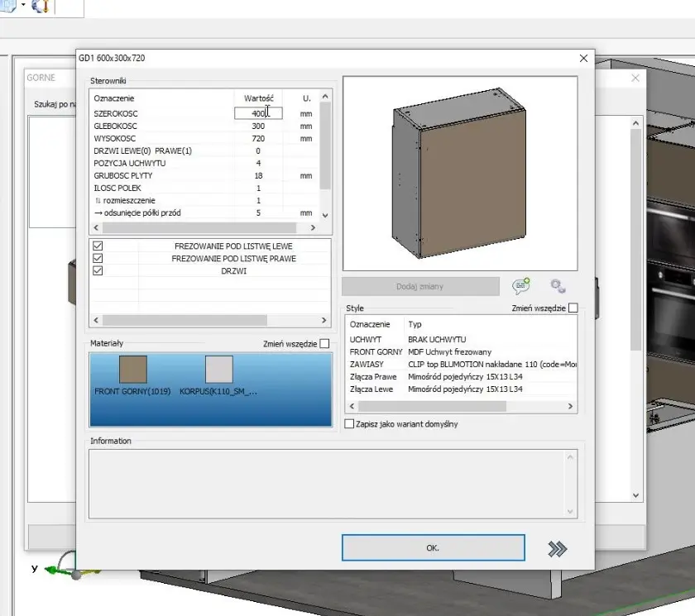
Task: Uncheck FREZOWANIE POD LISTWĘ LEWE checkbox
Action: click(98, 246)
